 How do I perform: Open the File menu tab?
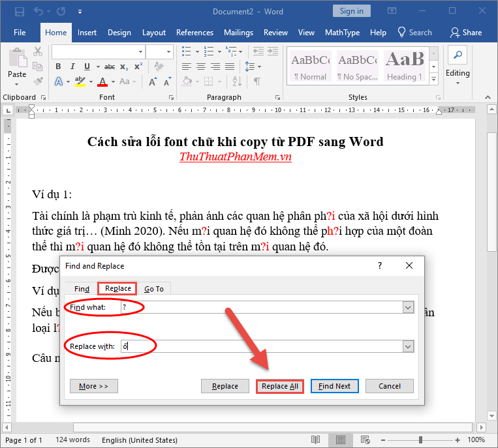(20, 33)
